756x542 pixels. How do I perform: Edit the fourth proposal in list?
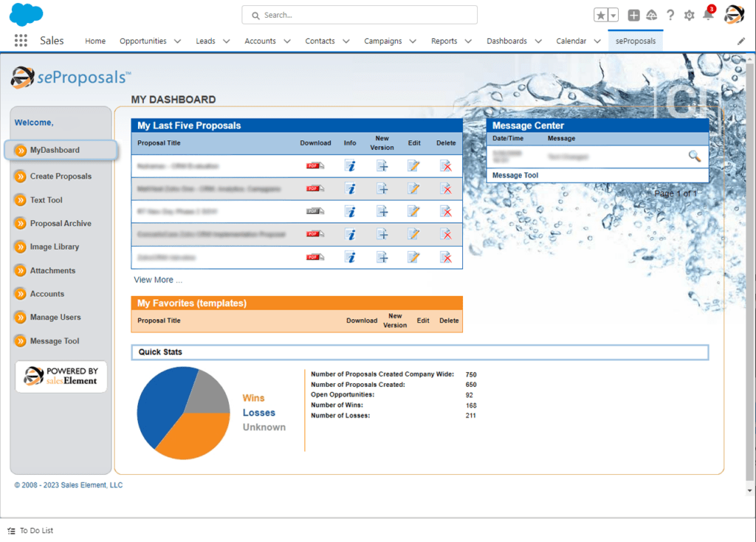pos(413,235)
